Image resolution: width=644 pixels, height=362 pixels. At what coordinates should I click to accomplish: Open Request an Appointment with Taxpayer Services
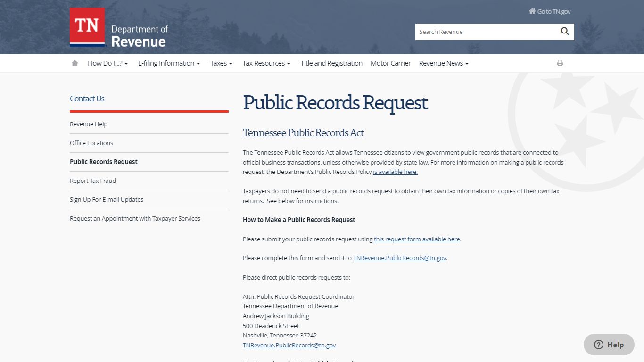pyautogui.click(x=135, y=219)
